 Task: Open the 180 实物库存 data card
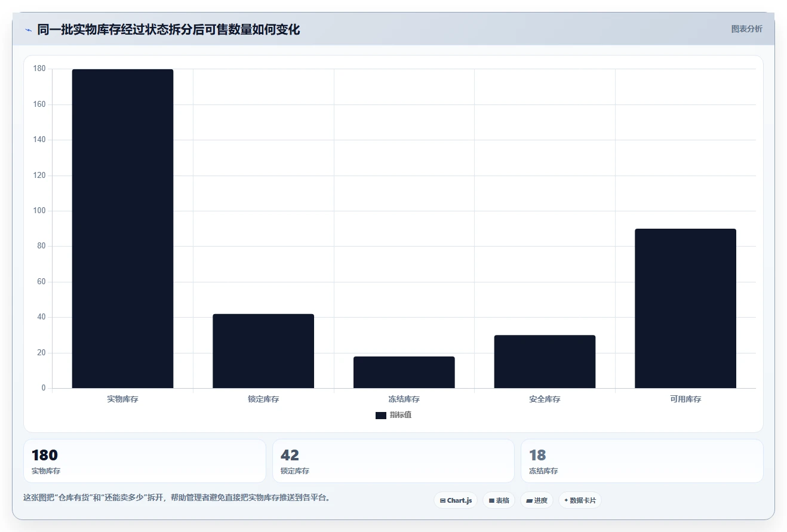(145, 461)
